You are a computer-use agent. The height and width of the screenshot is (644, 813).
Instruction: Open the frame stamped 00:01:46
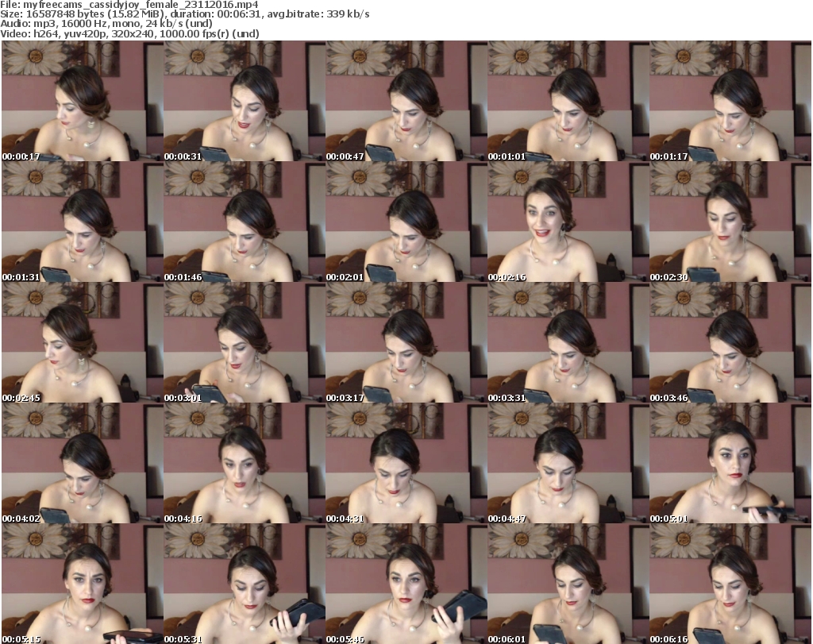tap(245, 222)
